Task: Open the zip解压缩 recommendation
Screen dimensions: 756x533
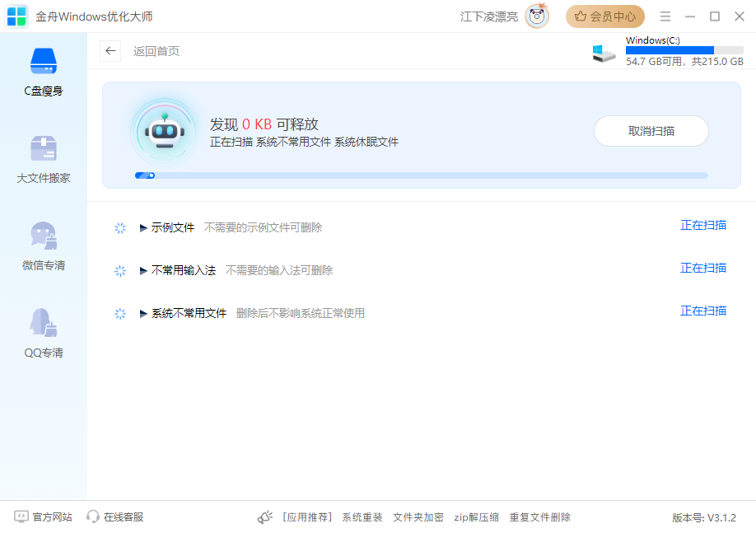Action: (x=476, y=517)
